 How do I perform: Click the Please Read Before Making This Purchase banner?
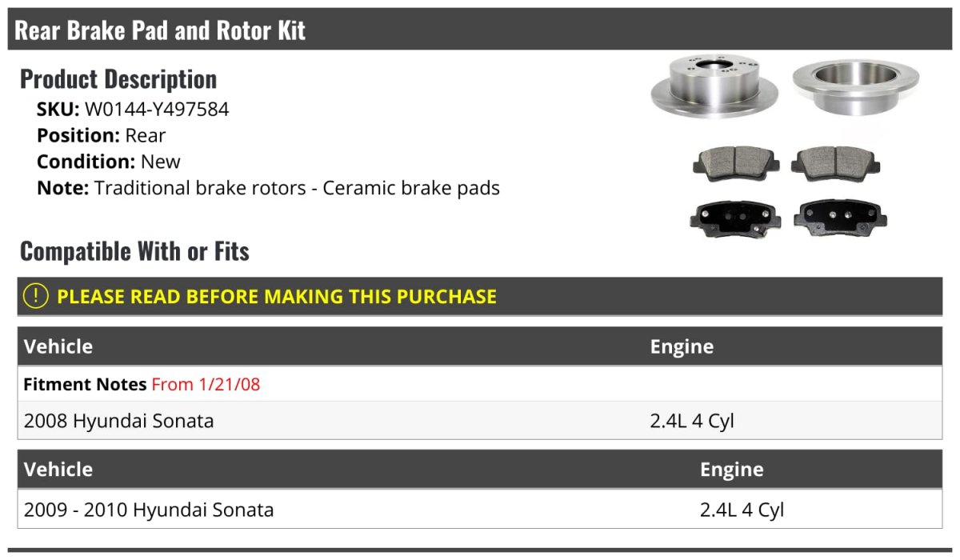coord(277,297)
